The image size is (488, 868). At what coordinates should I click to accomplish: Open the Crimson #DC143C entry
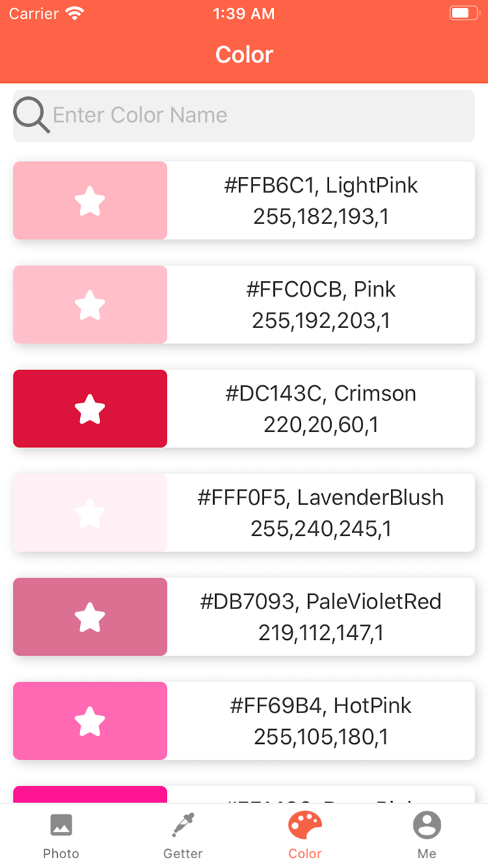tap(321, 408)
